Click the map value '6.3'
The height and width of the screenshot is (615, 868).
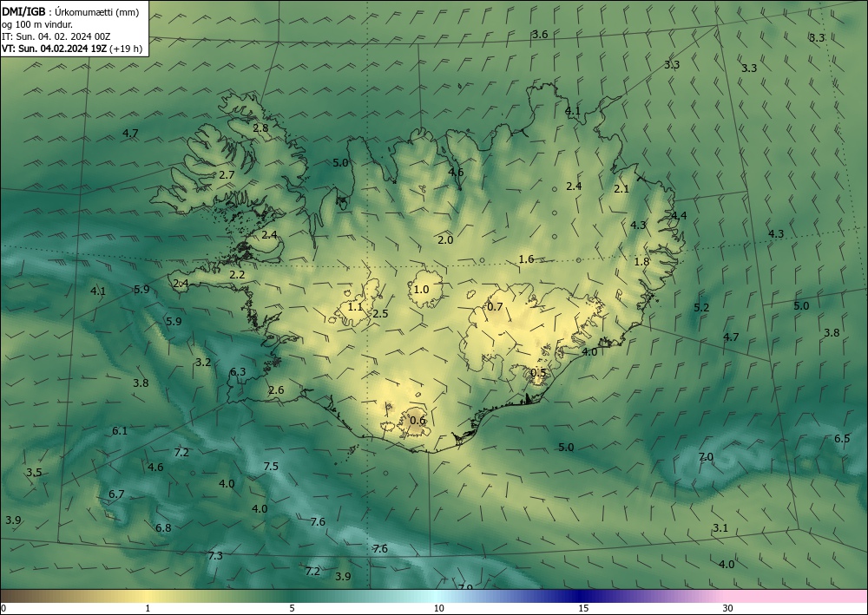pos(238,371)
